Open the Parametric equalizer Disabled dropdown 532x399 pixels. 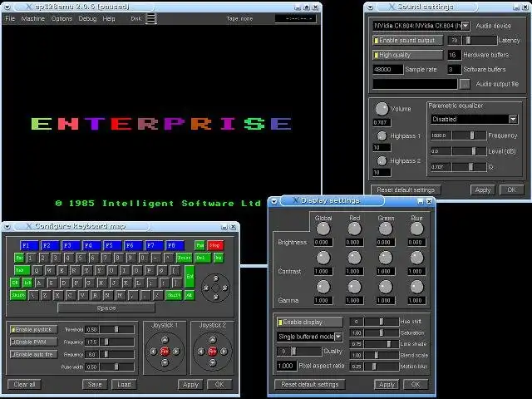coord(513,119)
